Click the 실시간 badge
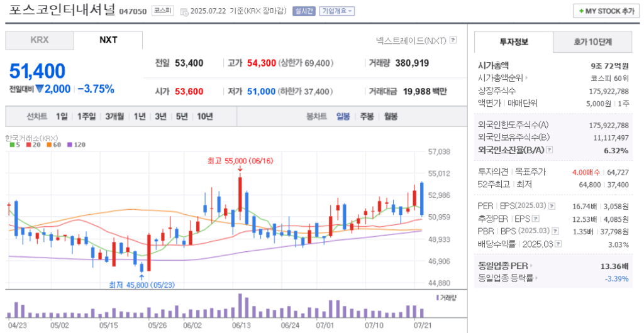644x333 pixels. (x=304, y=11)
